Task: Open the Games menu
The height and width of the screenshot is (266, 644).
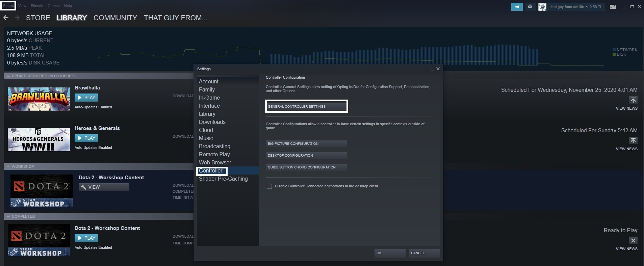Action: click(x=53, y=6)
